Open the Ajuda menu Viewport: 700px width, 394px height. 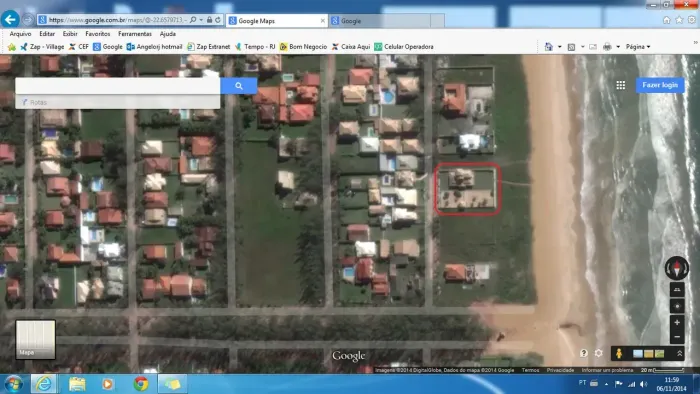coord(167,34)
